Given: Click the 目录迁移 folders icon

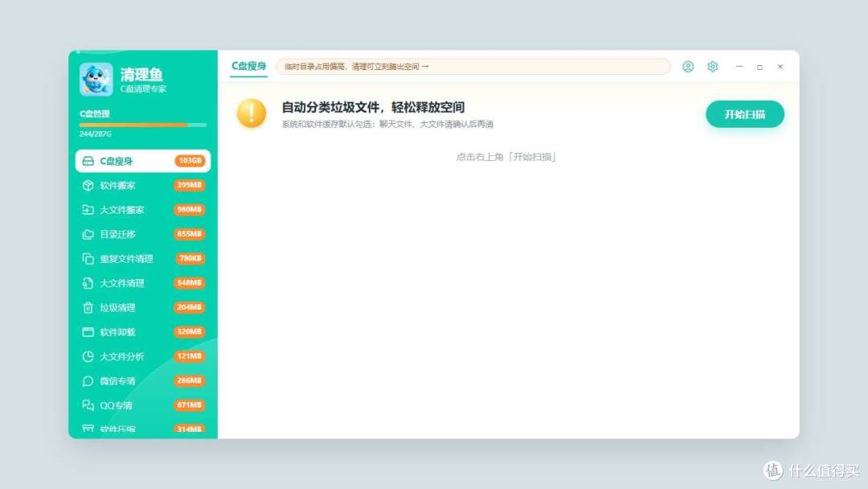Looking at the screenshot, I should tap(88, 234).
